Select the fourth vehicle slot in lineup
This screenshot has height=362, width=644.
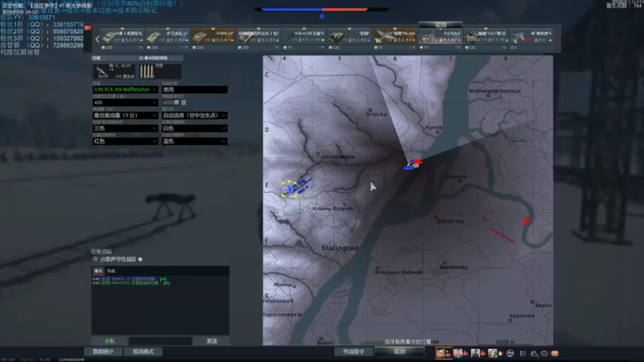(x=258, y=36)
